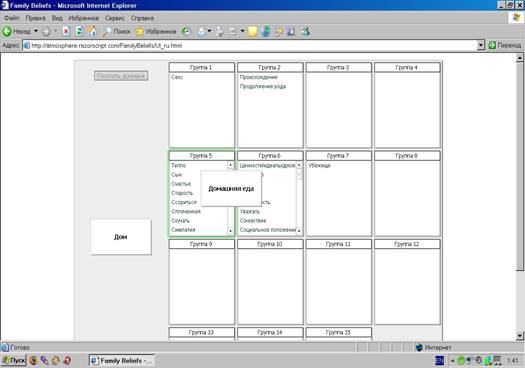The image size is (525, 368).
Task: Click the page vertical scrollbar down arrow
Action: [x=519, y=335]
